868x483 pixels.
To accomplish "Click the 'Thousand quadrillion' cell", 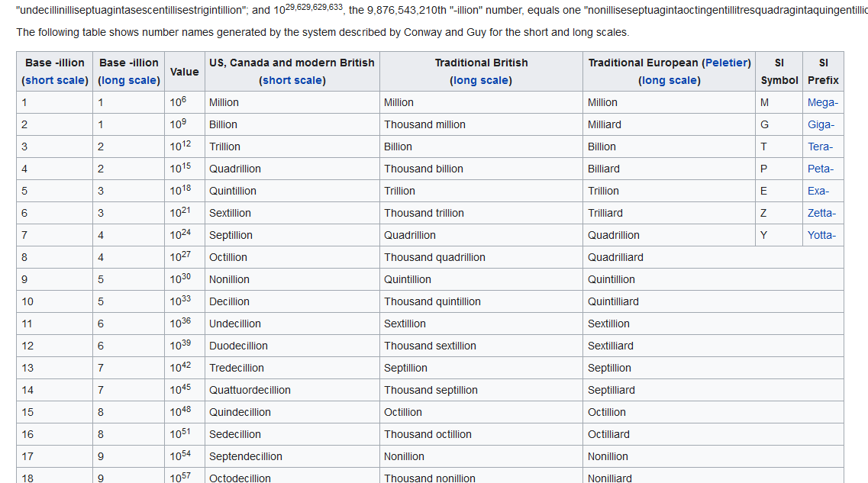I will pyautogui.click(x=481, y=257).
